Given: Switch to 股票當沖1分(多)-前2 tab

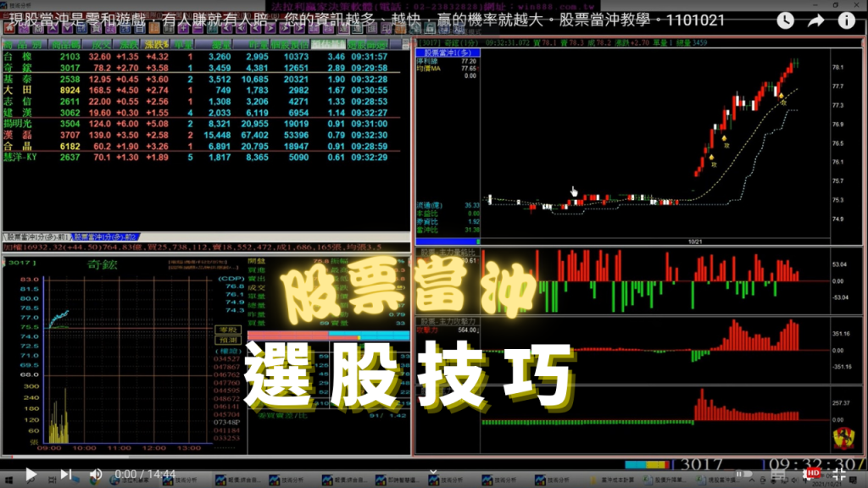Looking at the screenshot, I should point(105,236).
